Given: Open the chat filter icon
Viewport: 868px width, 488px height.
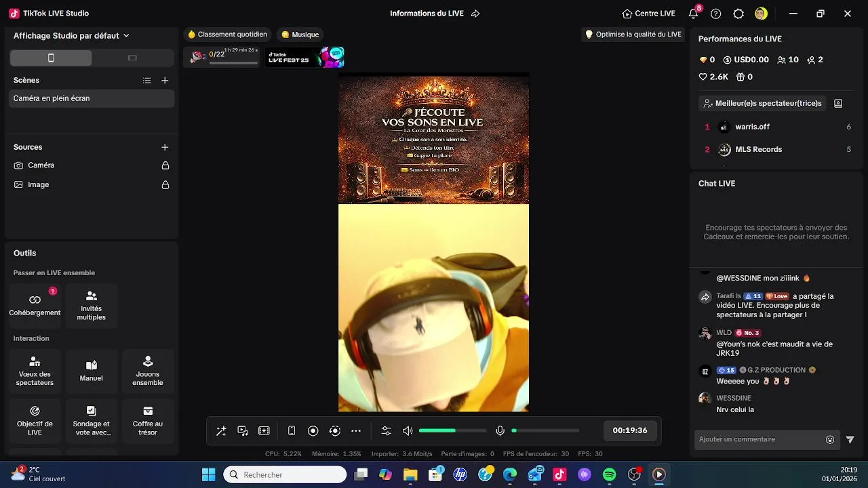Looking at the screenshot, I should (850, 439).
